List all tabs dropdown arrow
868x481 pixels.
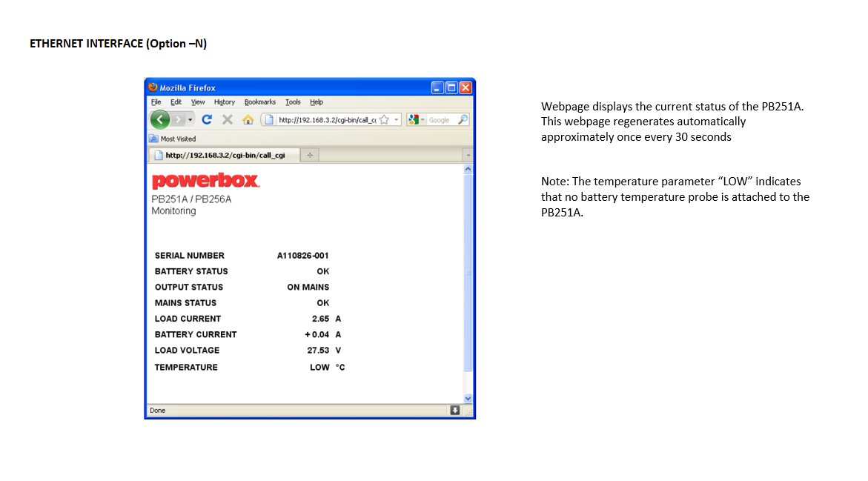tap(467, 155)
